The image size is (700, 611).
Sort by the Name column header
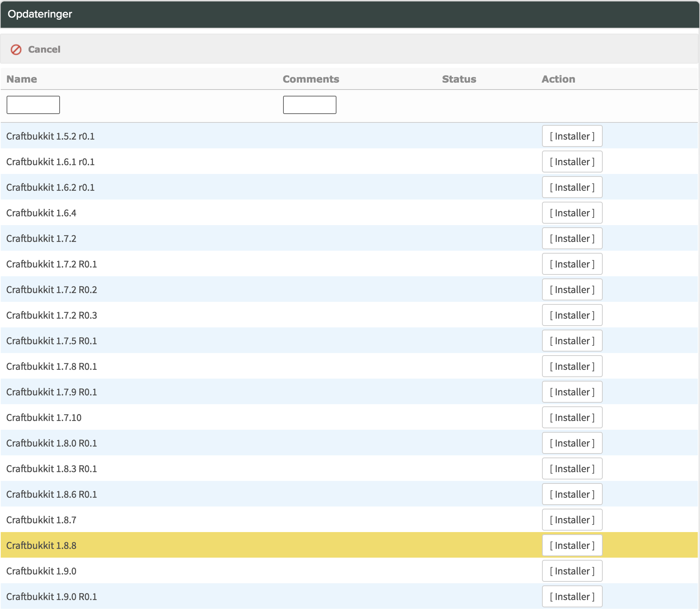point(22,79)
